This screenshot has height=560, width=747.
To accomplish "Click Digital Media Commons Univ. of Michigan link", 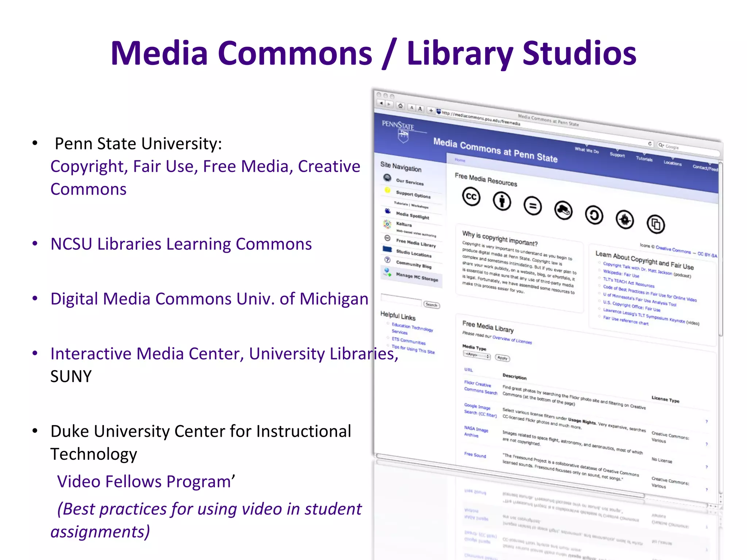I will pyautogui.click(x=209, y=299).
